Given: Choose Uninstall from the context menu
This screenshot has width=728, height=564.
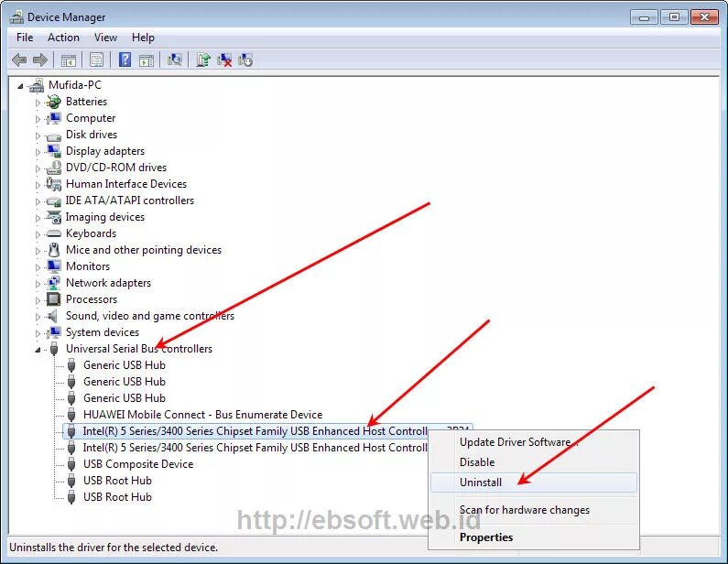Looking at the screenshot, I should (x=534, y=483).
